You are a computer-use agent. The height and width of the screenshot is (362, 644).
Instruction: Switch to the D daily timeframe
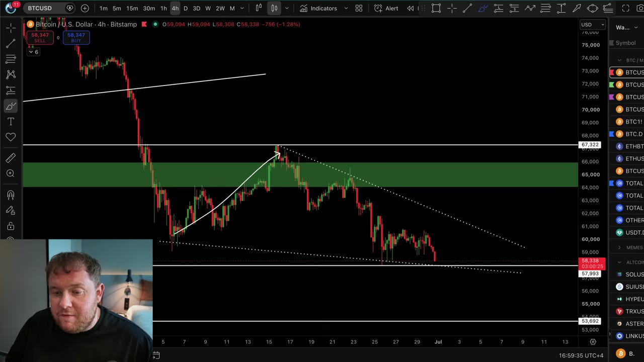[x=186, y=8]
